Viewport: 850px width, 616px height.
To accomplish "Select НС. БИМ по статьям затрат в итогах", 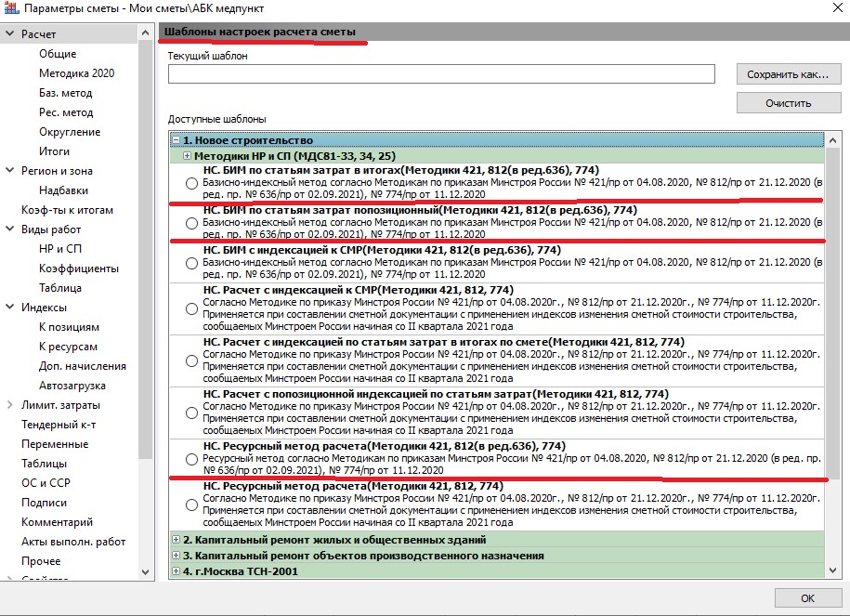I will [x=191, y=183].
